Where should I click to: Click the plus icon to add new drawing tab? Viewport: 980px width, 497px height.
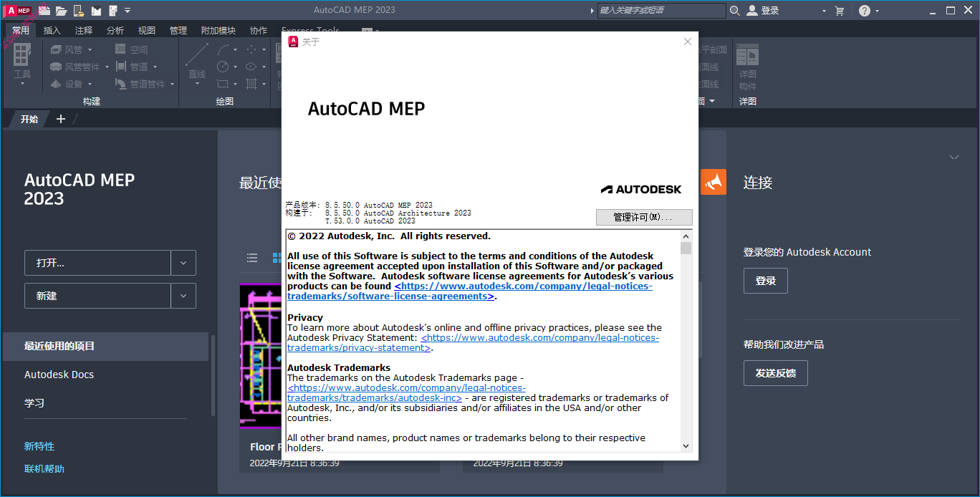61,119
